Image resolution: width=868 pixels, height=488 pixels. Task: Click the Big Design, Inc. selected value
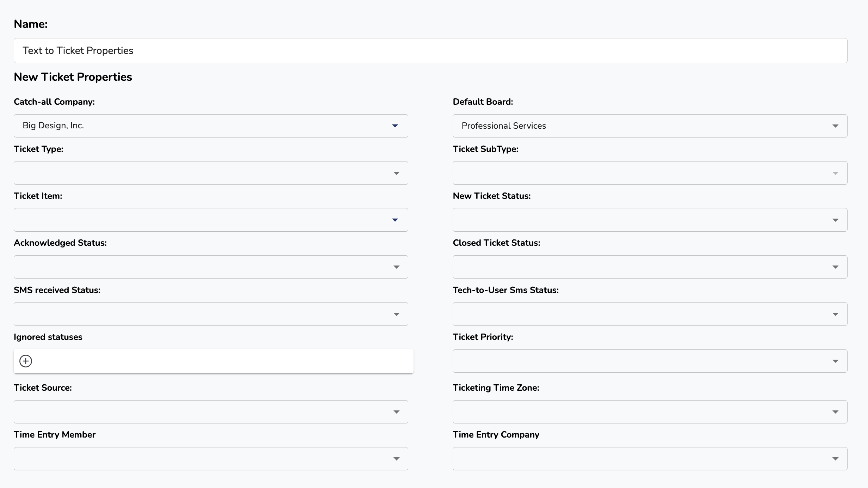click(x=53, y=126)
